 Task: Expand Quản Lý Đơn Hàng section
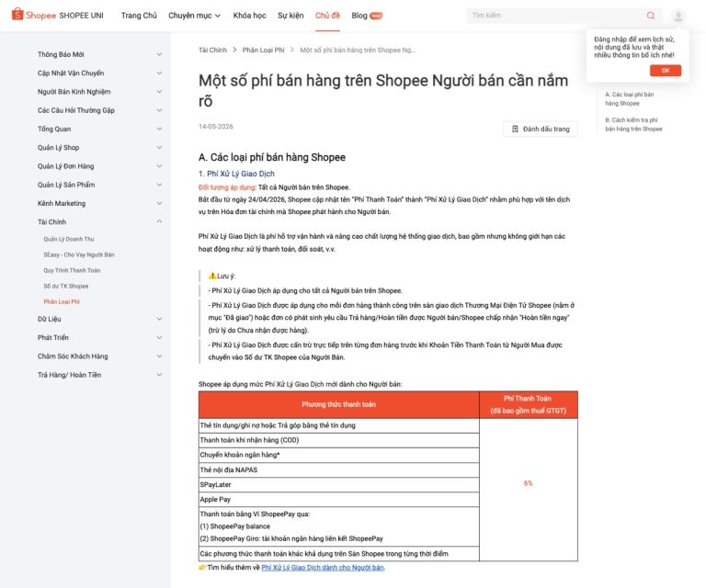pos(99,166)
